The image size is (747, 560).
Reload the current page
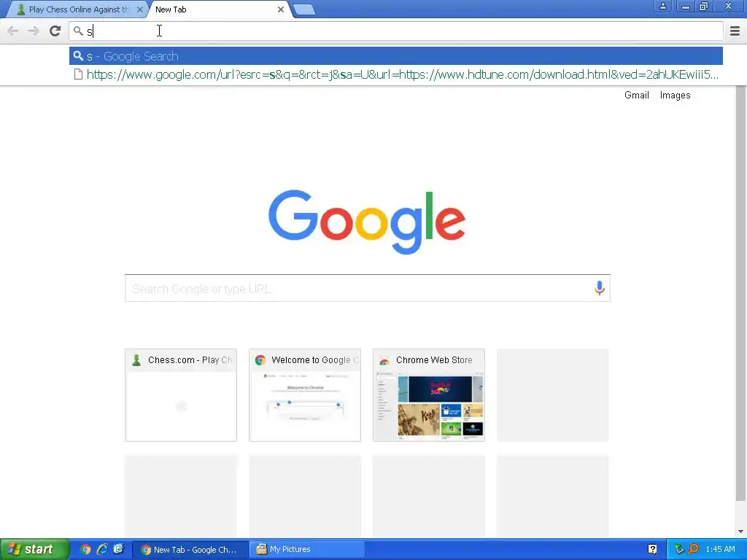55,31
